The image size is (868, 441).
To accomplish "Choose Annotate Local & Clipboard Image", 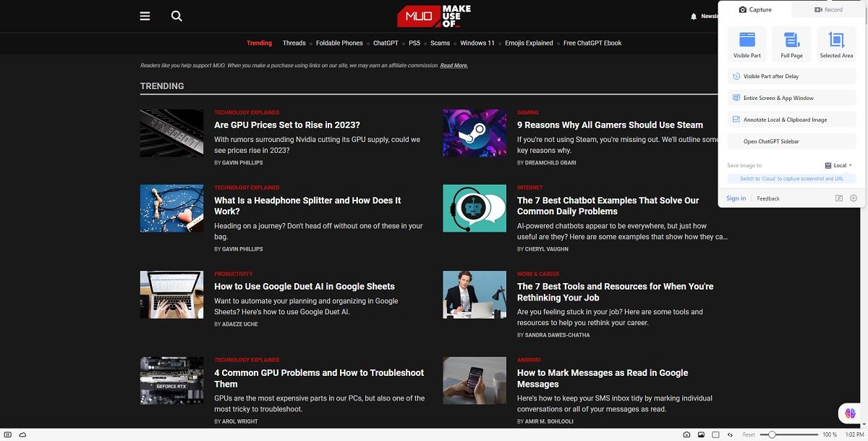I will 791,119.
